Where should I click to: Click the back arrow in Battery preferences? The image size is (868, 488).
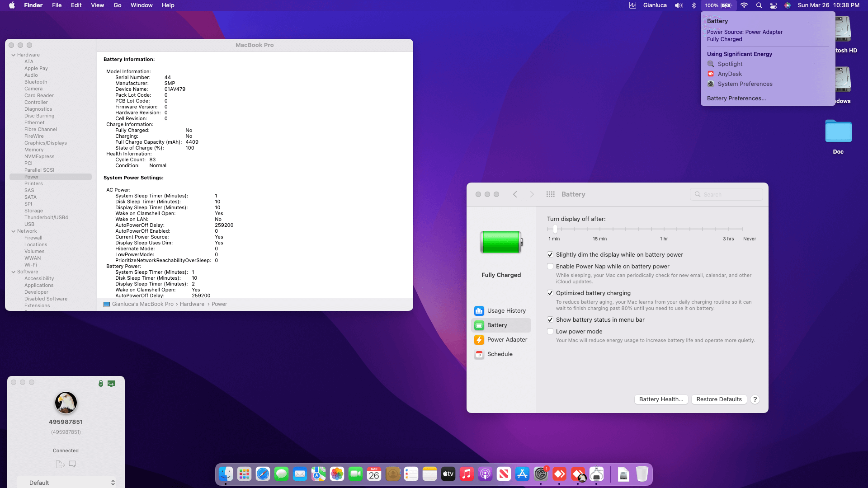pos(515,194)
